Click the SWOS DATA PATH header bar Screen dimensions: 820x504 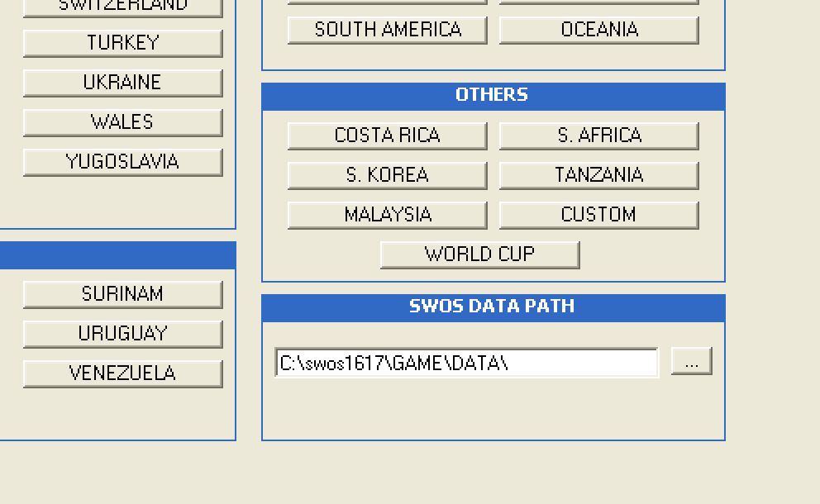(493, 307)
